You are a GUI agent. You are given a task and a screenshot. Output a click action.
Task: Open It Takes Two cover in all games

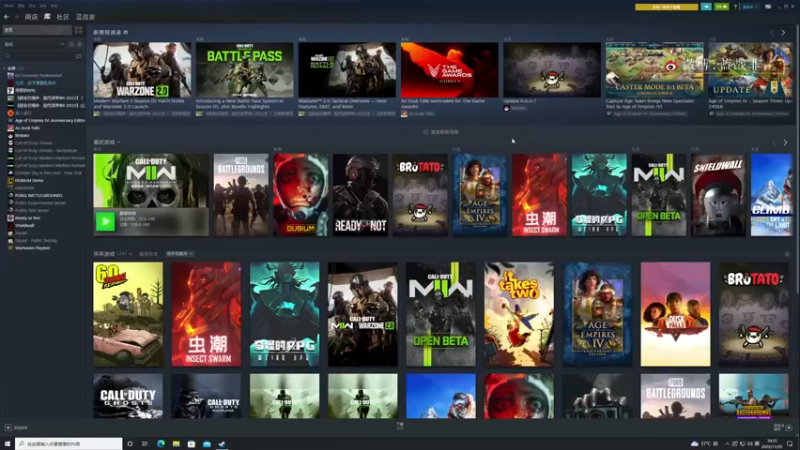[519, 314]
